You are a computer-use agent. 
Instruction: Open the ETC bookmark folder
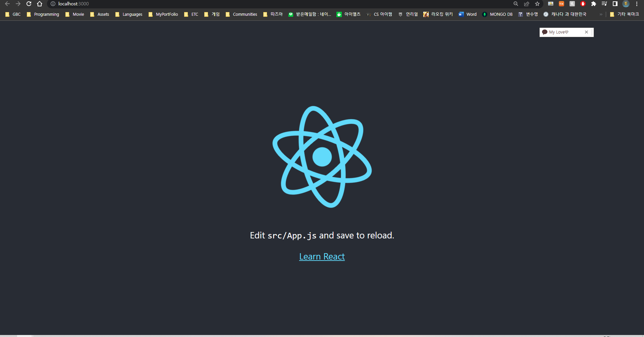pyautogui.click(x=191, y=14)
